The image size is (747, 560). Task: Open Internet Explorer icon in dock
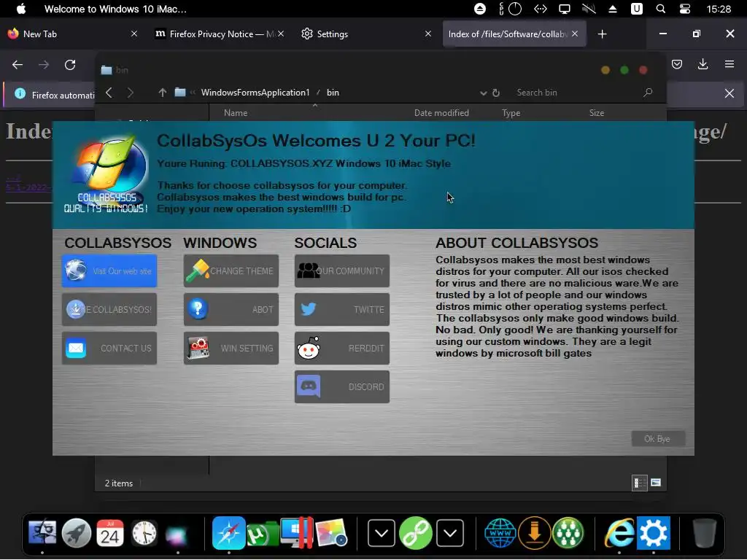[619, 533]
